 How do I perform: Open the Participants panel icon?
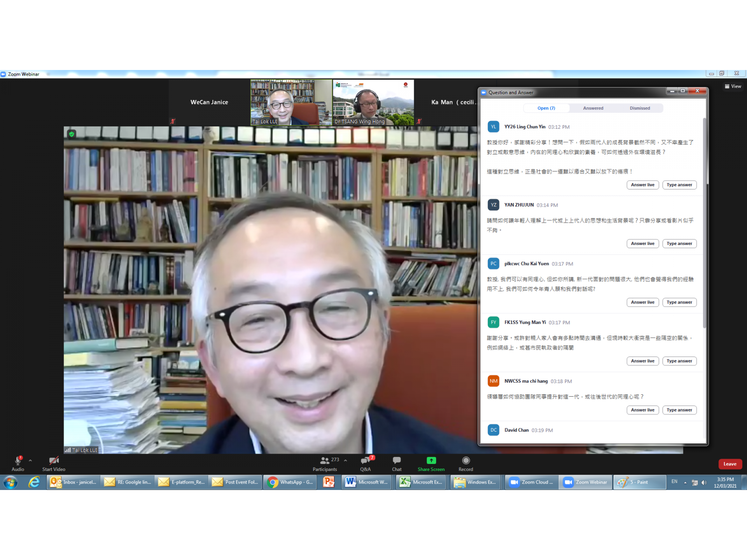click(x=324, y=461)
